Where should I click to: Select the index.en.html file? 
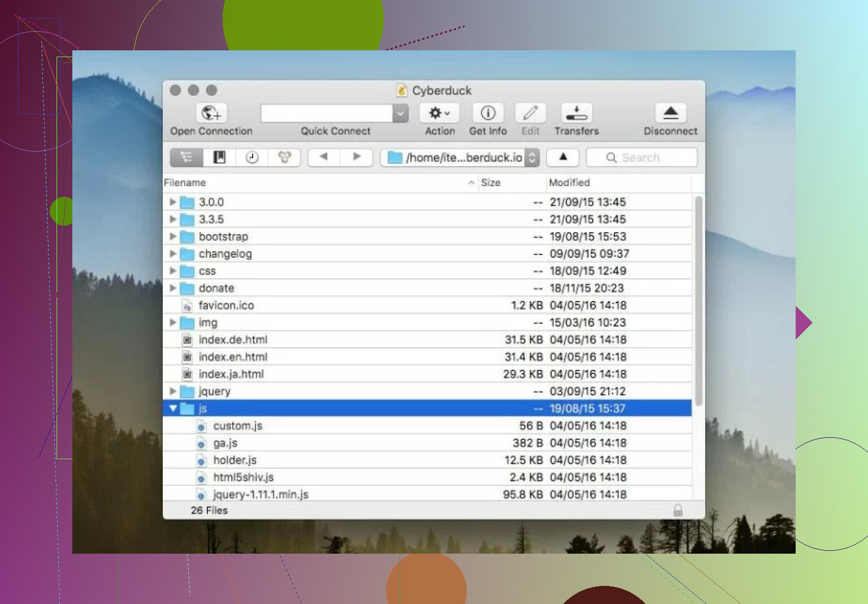[x=233, y=357]
